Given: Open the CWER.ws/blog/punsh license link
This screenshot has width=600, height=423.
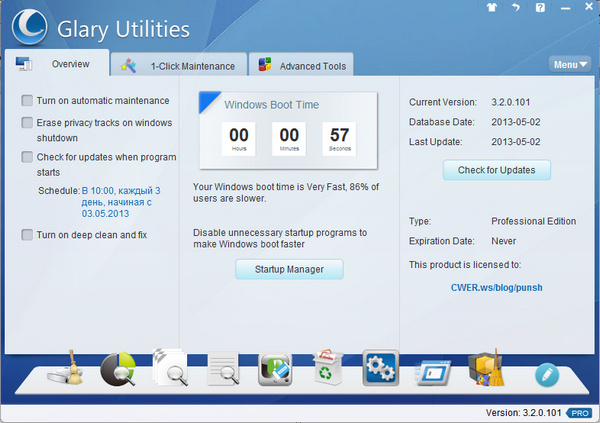Looking at the screenshot, I should tap(495, 289).
